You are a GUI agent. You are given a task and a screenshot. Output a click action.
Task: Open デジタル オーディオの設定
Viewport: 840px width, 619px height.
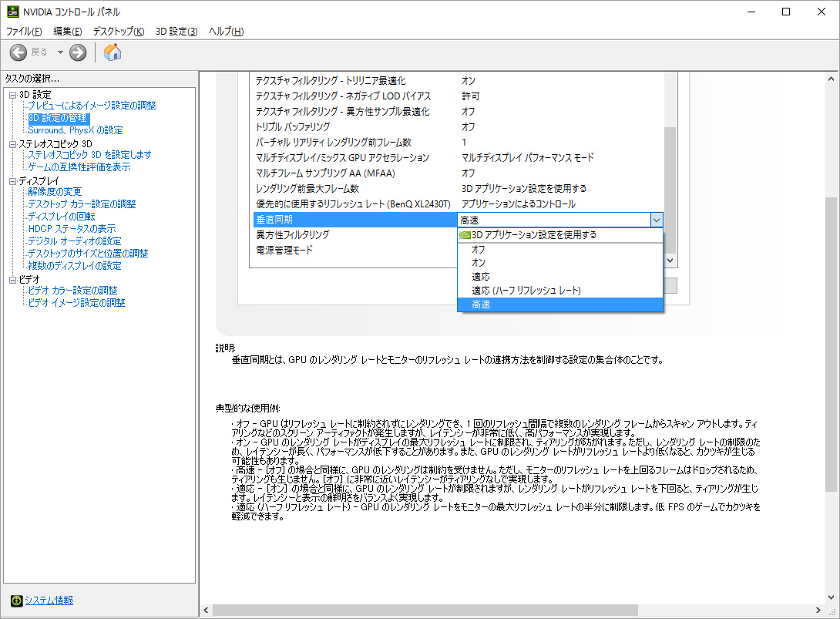coord(75,241)
